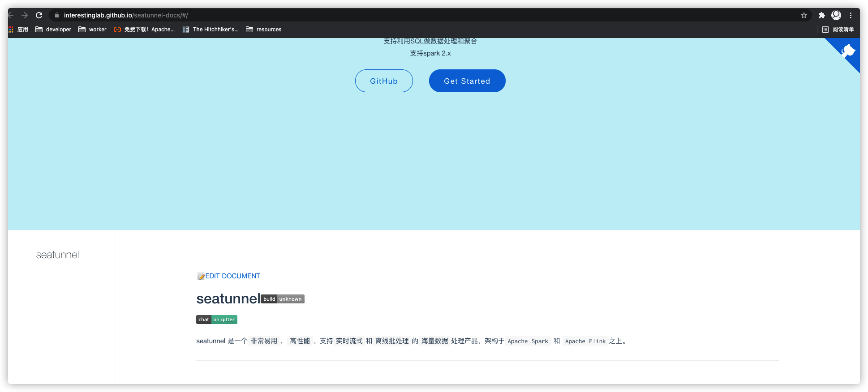
Task: Click the 支持利用SQL做数据处理和聚合 line
Action: (x=430, y=41)
